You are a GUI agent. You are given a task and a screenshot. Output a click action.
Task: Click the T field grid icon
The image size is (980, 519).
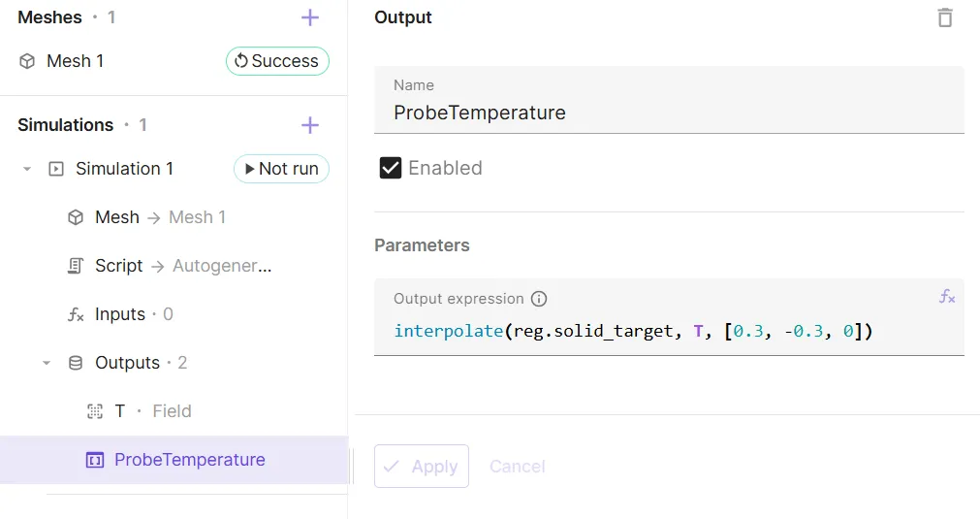click(x=95, y=411)
